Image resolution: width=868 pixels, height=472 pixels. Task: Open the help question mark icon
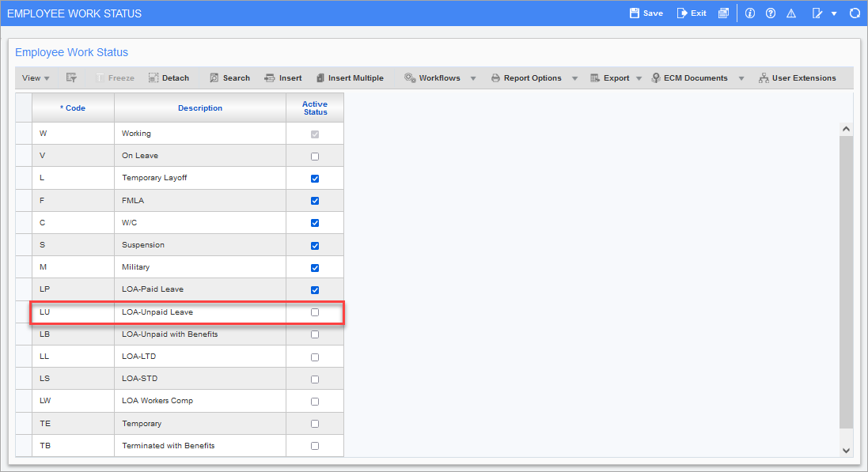(771, 13)
